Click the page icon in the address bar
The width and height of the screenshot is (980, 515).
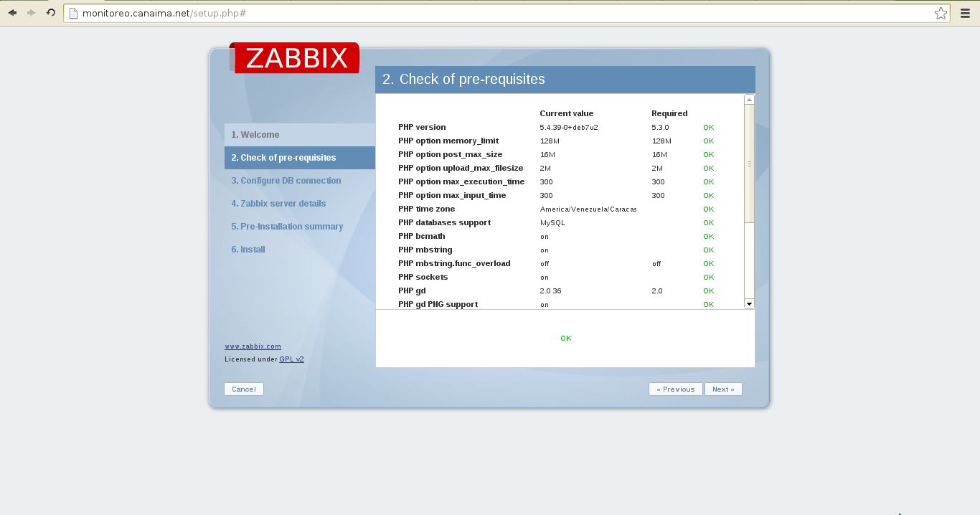point(74,12)
